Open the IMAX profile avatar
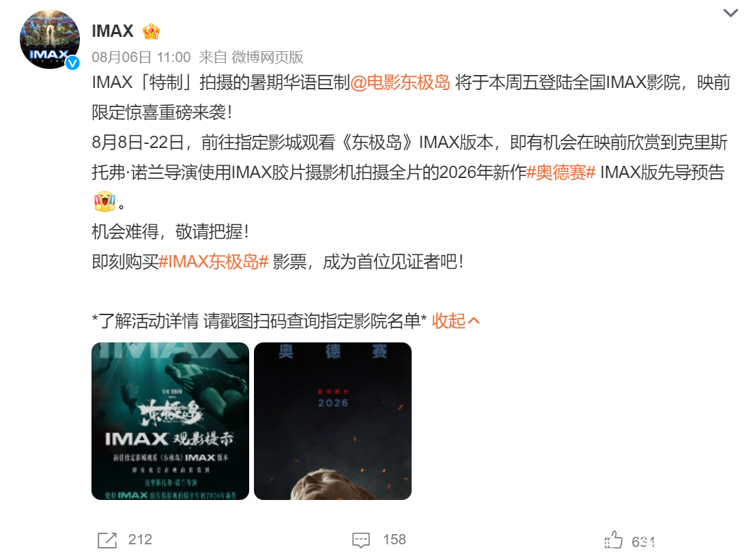The width and height of the screenshot is (755, 560). click(x=50, y=40)
